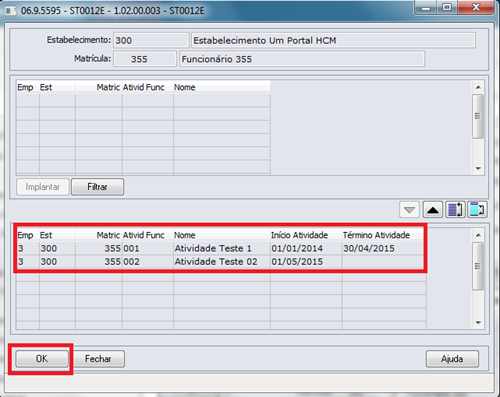This screenshot has height=397, width=500.
Task: Maximize the ST0012E window
Action: 447,8
